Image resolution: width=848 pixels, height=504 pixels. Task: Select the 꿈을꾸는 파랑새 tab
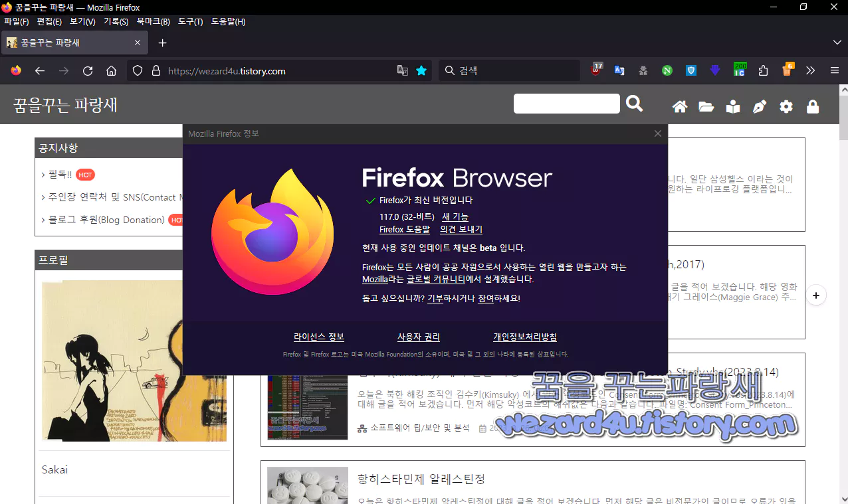pyautogui.click(x=66, y=42)
